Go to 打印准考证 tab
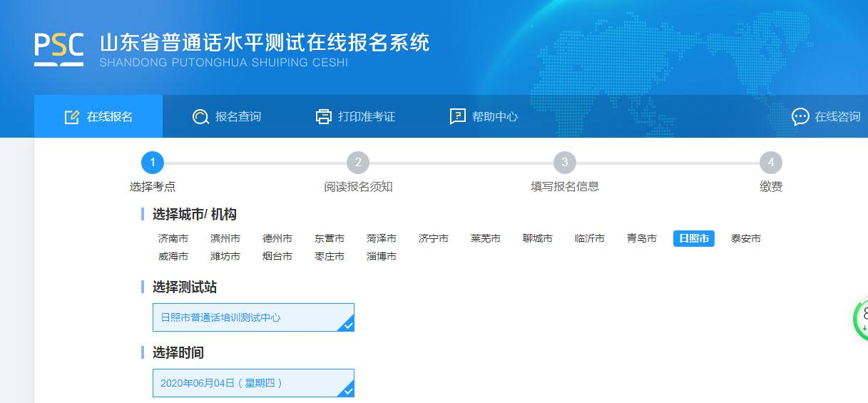Screen dimensions: 868x403 coord(355,116)
